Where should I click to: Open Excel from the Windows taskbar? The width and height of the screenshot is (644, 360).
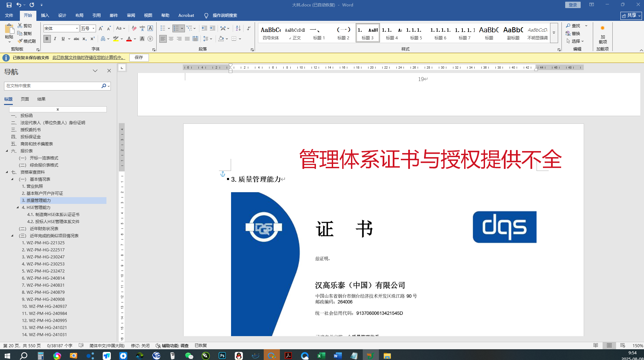321,356
